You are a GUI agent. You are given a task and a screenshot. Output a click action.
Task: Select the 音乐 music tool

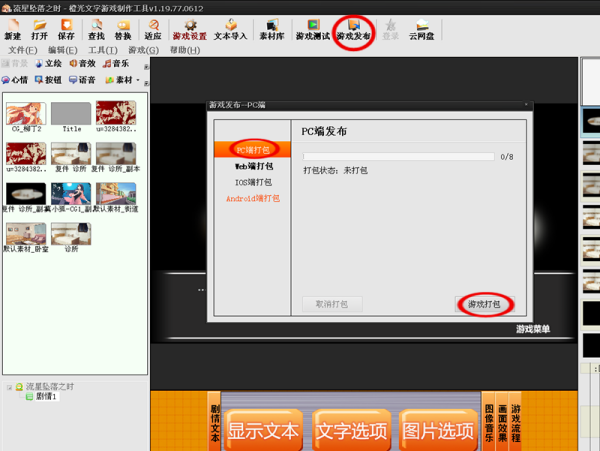(x=116, y=63)
